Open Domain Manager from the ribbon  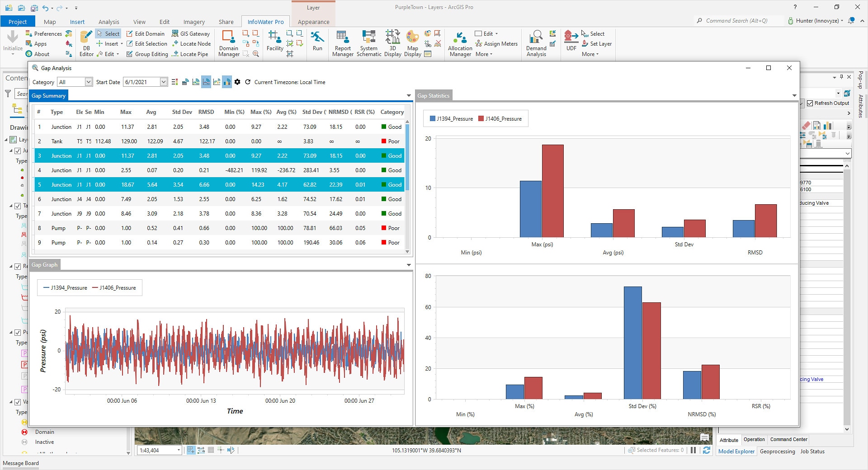229,43
